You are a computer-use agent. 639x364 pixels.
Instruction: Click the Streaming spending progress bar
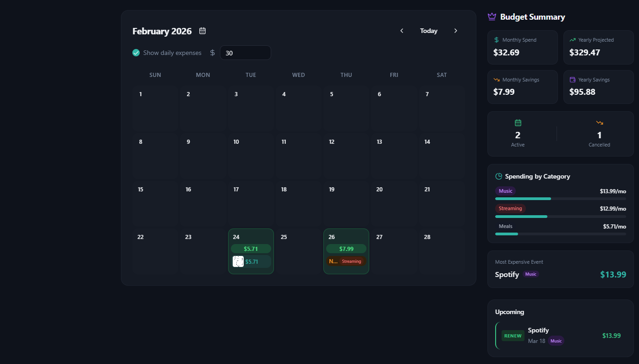click(x=561, y=216)
